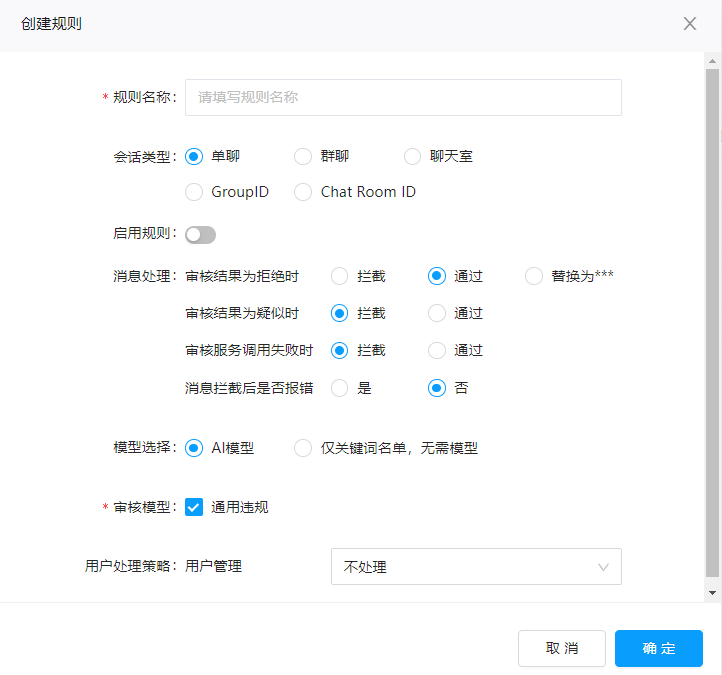
Task: Uncheck the 通用违规 checkbox
Action: click(194, 507)
